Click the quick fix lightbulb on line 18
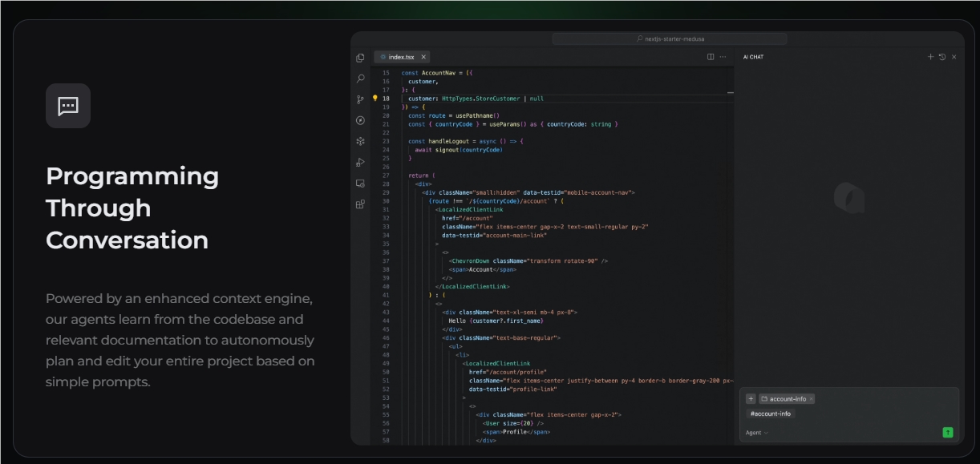 (377, 99)
